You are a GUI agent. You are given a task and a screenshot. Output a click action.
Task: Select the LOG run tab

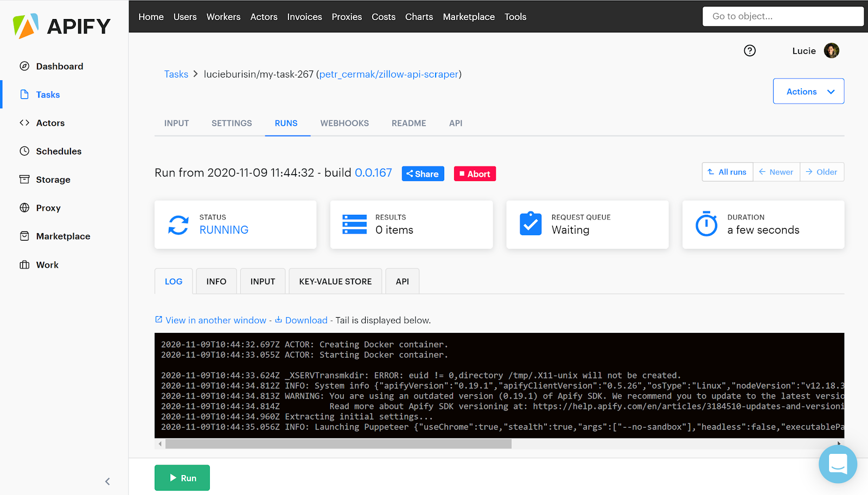174,281
